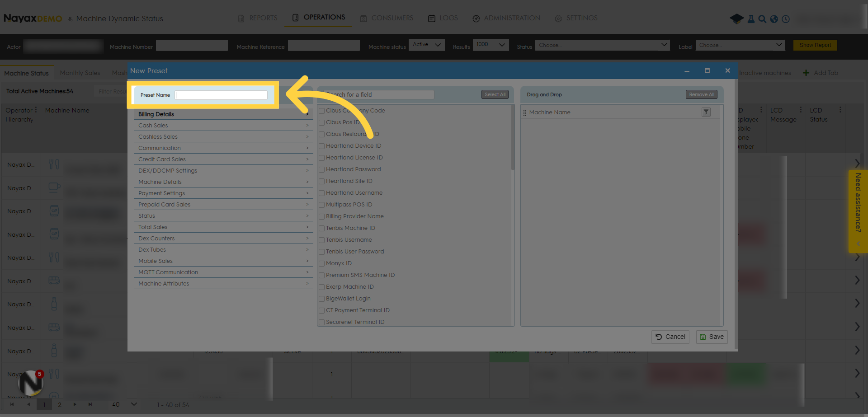
Task: Enable the Heartland Password checkbox
Action: tap(322, 169)
